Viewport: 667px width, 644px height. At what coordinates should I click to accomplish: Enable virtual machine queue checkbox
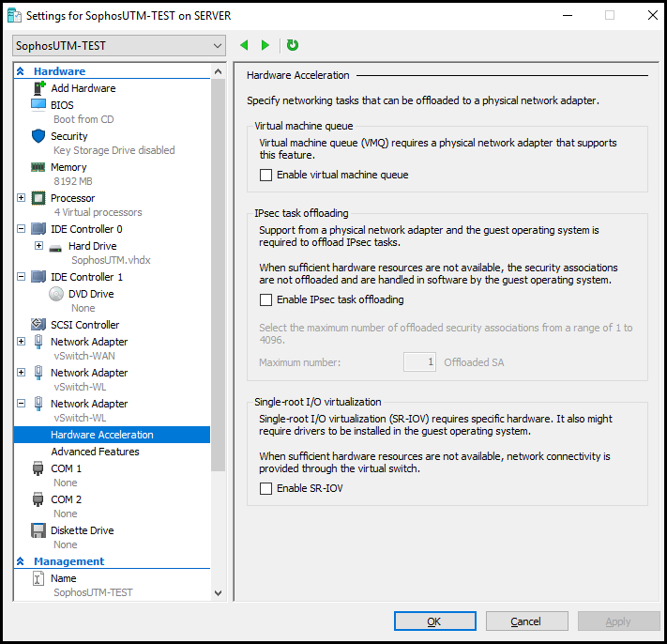coord(265,175)
